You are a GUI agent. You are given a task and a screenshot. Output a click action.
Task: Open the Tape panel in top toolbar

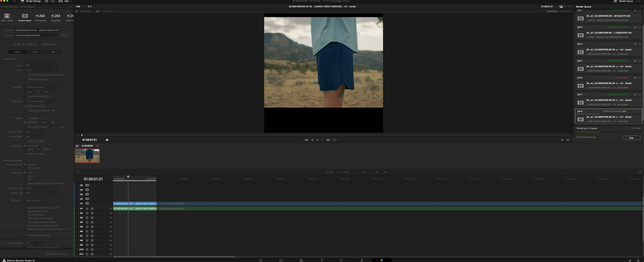(50, 1)
